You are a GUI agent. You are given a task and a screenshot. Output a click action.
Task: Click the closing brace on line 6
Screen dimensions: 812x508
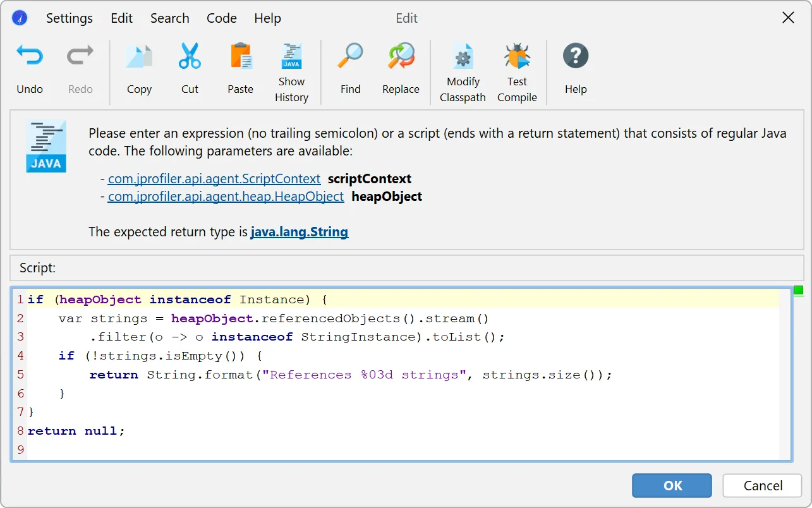pyautogui.click(x=62, y=394)
